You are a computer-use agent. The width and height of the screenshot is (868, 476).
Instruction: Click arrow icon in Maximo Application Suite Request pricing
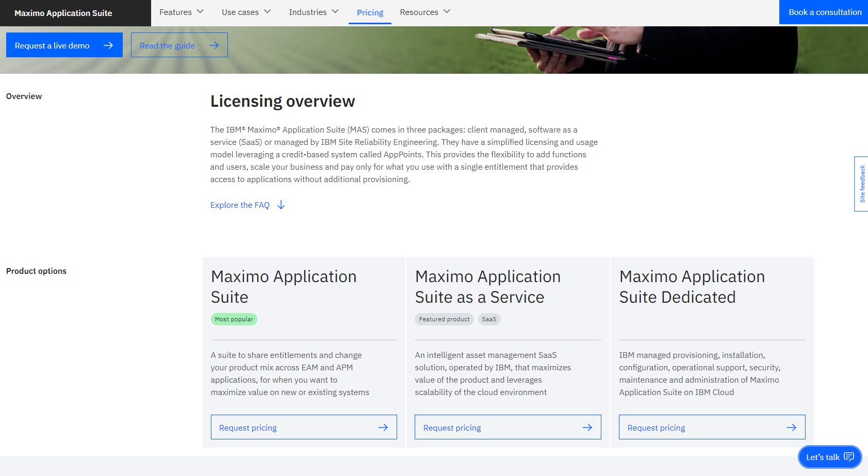(x=383, y=428)
